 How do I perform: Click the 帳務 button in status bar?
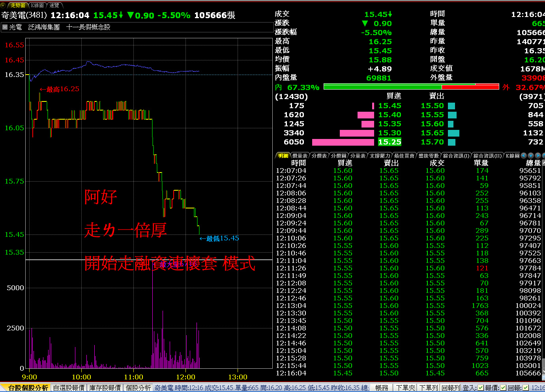pos(382,388)
